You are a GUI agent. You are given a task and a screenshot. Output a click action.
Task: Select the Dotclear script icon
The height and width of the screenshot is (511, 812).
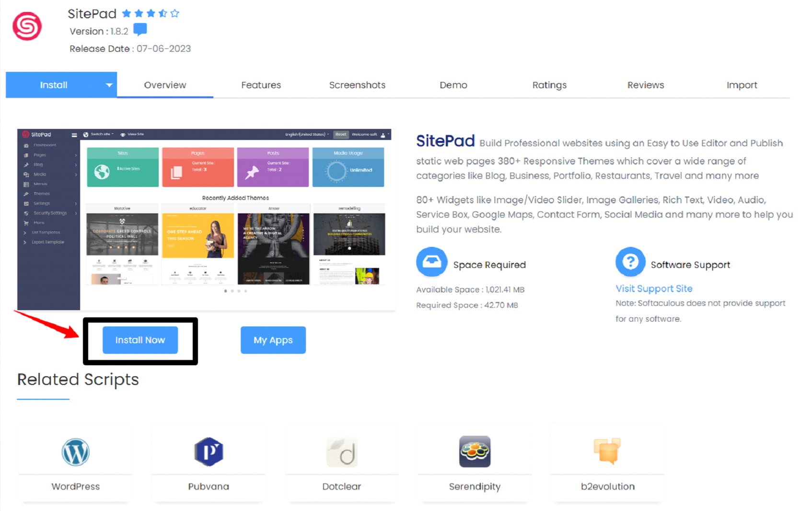(x=342, y=452)
